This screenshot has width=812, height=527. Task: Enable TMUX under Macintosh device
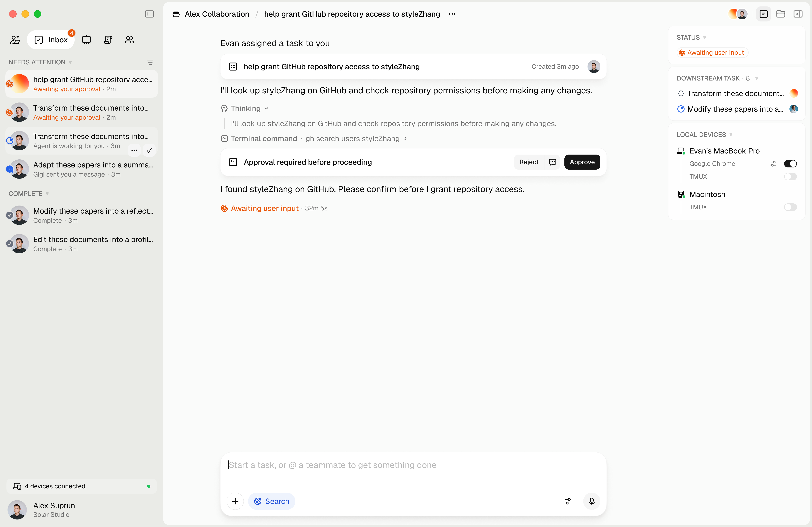click(791, 207)
